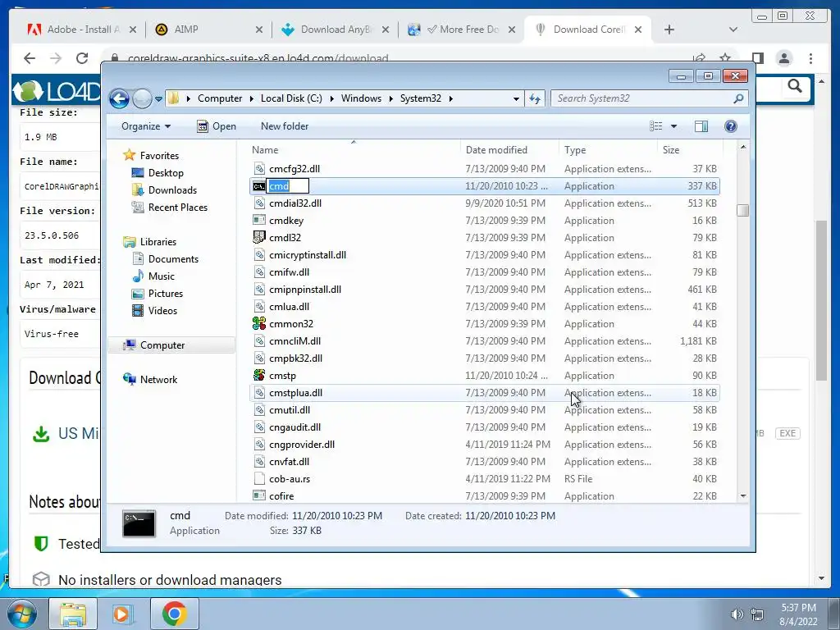Select cmstplua.dll file row
This screenshot has height=630, width=840.
[485, 393]
